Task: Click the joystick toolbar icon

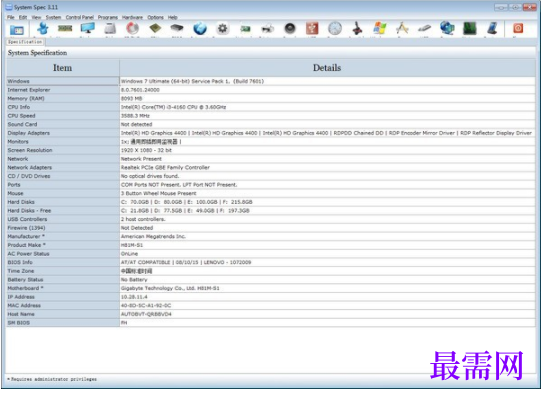Action: pyautogui.click(x=357, y=28)
